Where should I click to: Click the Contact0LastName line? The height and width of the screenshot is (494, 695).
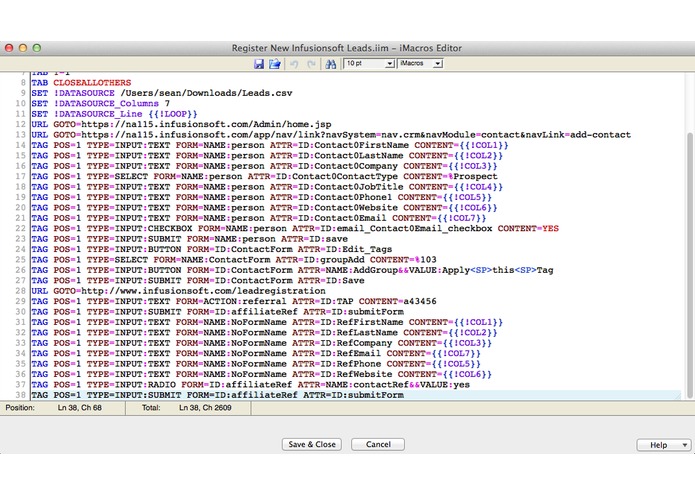pos(267,156)
